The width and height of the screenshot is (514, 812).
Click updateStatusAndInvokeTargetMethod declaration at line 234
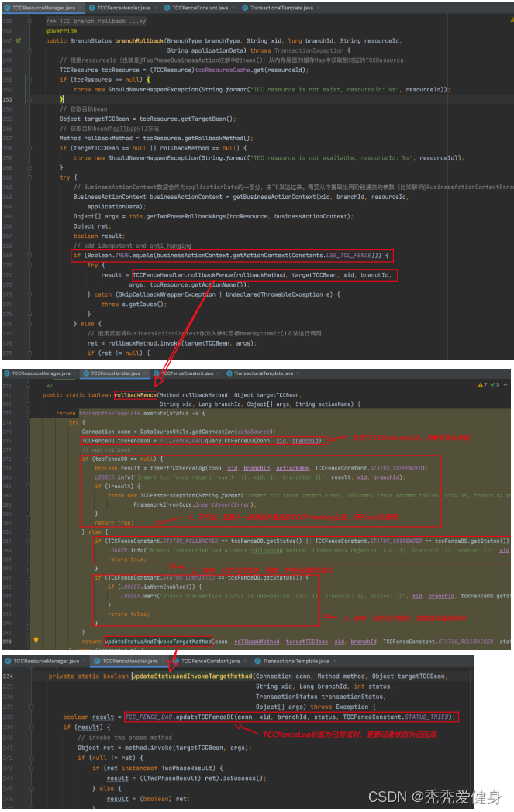tap(191, 676)
